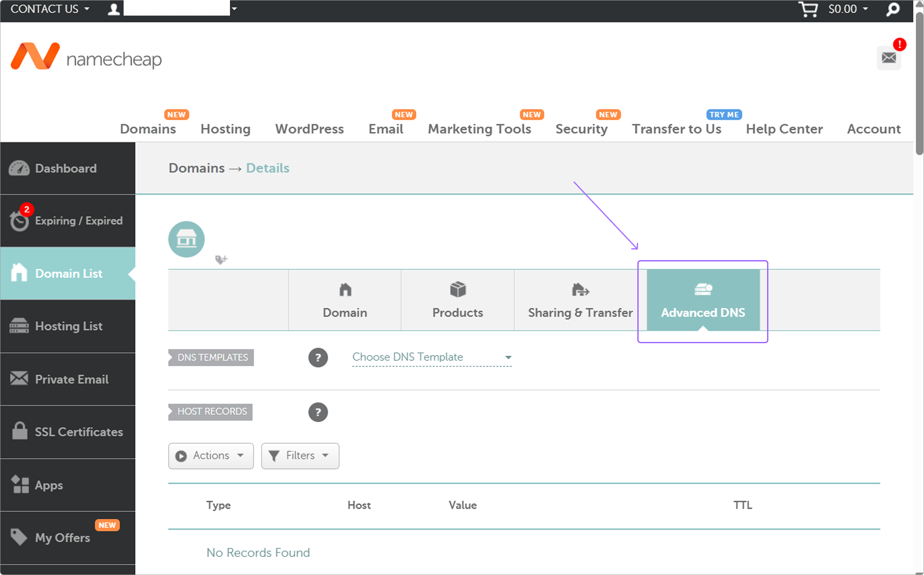Click the My Offers tag icon
The height and width of the screenshot is (575, 924).
coord(18,537)
